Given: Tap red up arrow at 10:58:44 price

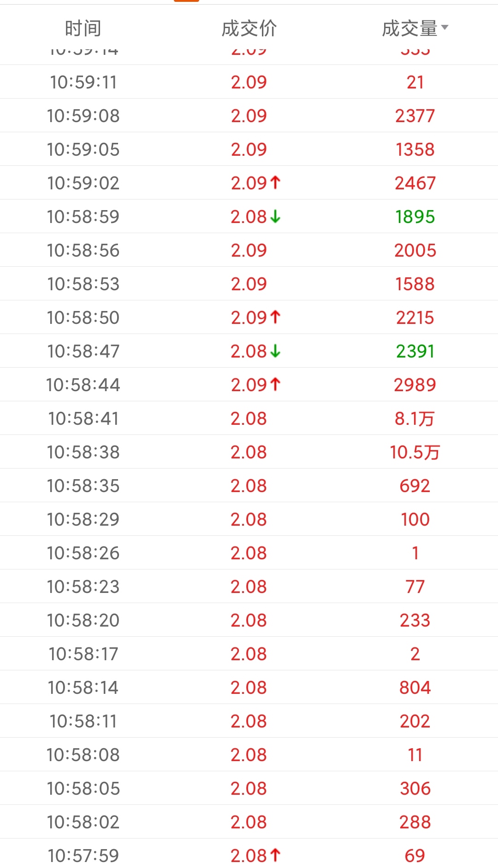Looking at the screenshot, I should (275, 385).
